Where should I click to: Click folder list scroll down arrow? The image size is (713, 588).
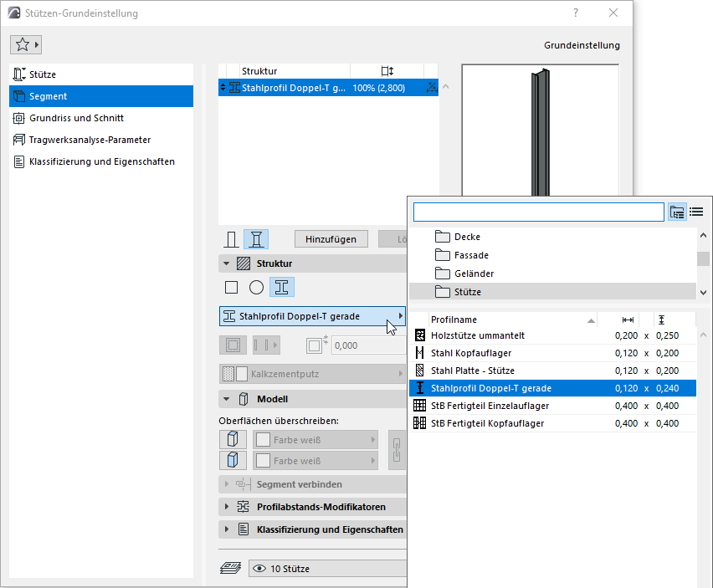tap(703, 293)
